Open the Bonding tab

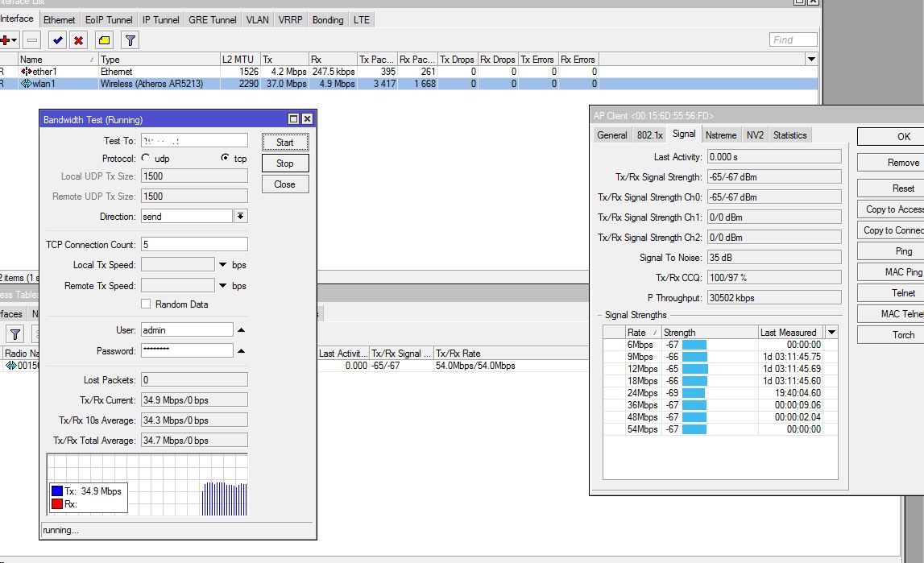pos(328,20)
